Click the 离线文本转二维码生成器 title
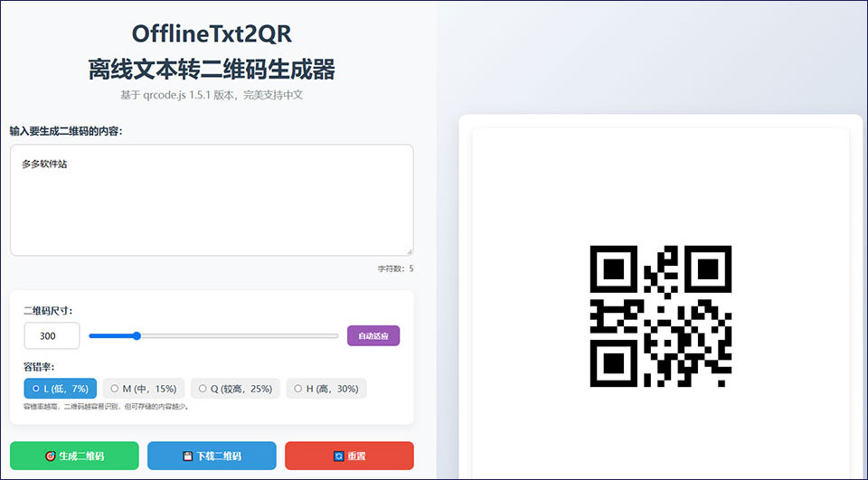Image resolution: width=868 pixels, height=480 pixels. pos(212,70)
